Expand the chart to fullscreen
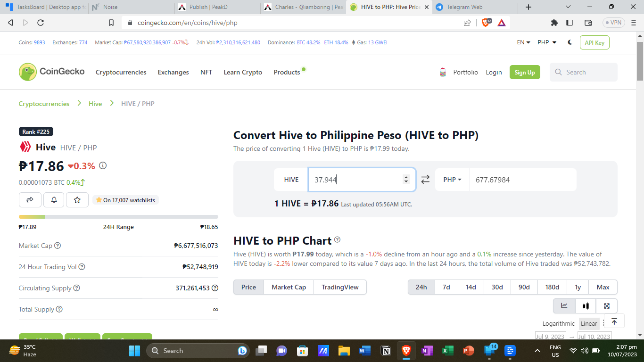644x362 pixels. [607, 306]
